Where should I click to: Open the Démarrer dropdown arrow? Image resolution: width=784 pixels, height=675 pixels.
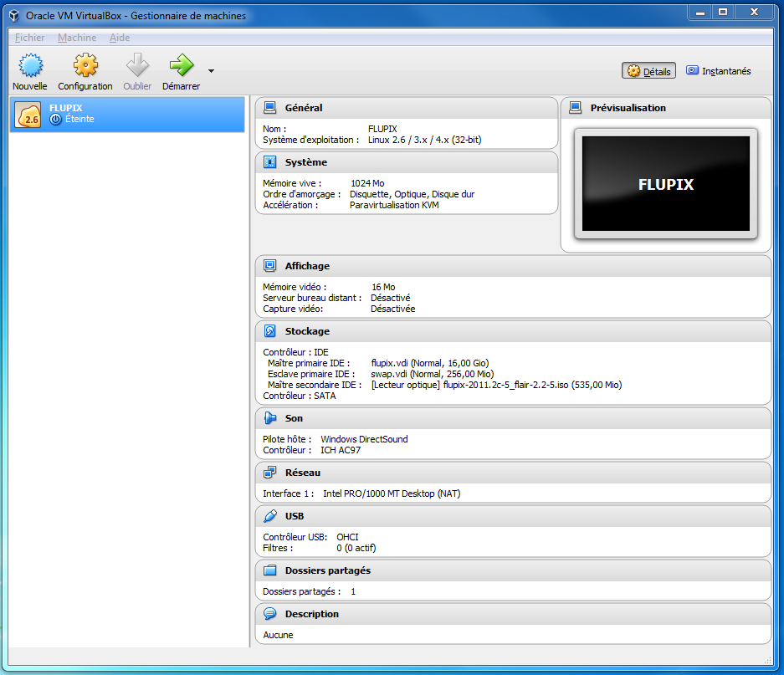click(212, 71)
